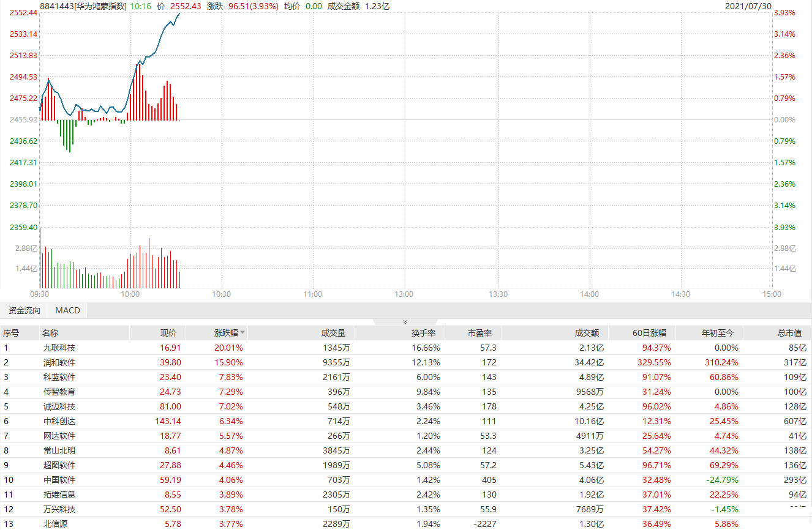The image size is (812, 530).
Task: Click the 10:00 time axis marker
Action: tap(130, 294)
